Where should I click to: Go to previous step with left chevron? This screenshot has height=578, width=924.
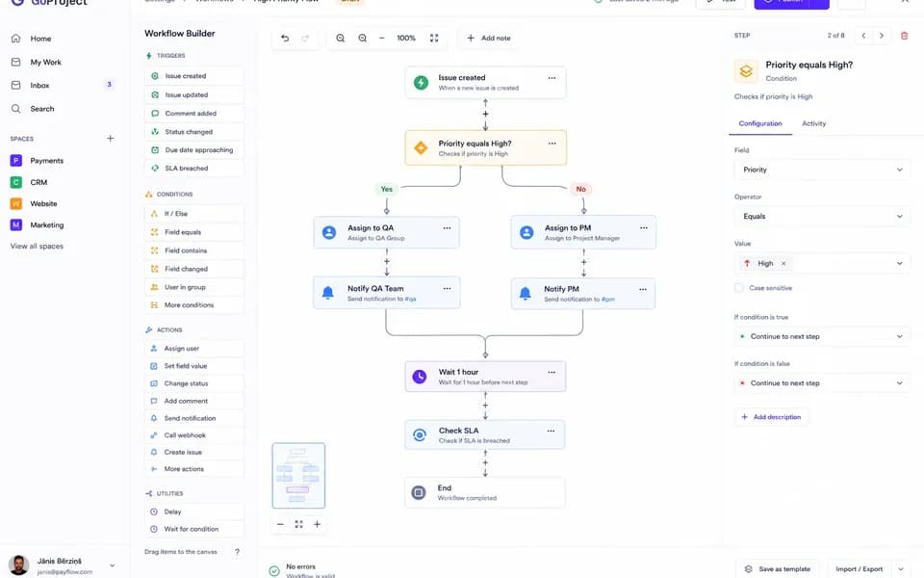point(864,36)
